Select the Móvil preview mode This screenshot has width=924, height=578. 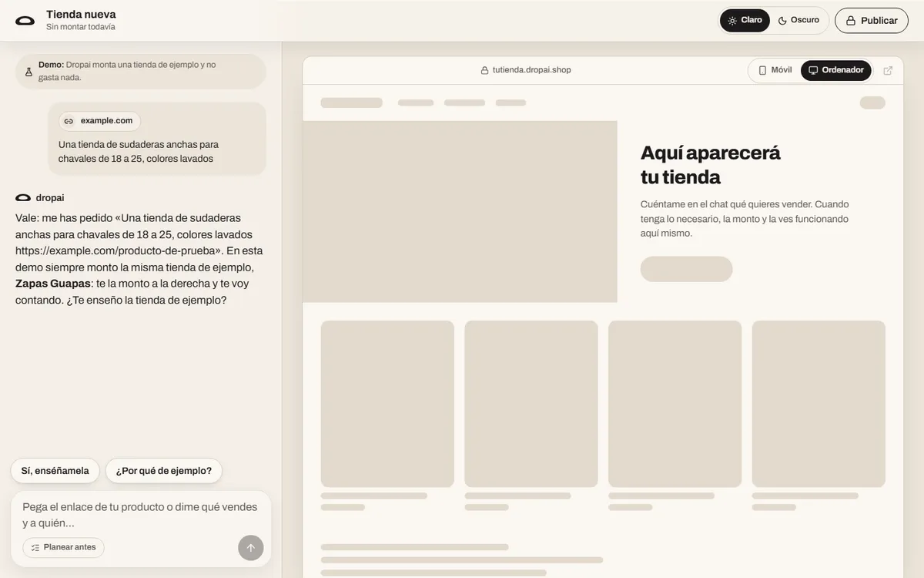point(775,70)
